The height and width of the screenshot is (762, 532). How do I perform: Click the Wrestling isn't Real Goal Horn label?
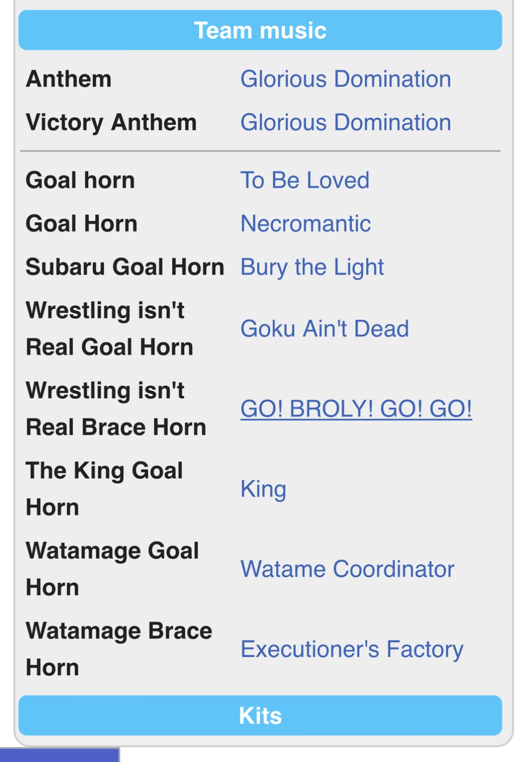pos(109,329)
